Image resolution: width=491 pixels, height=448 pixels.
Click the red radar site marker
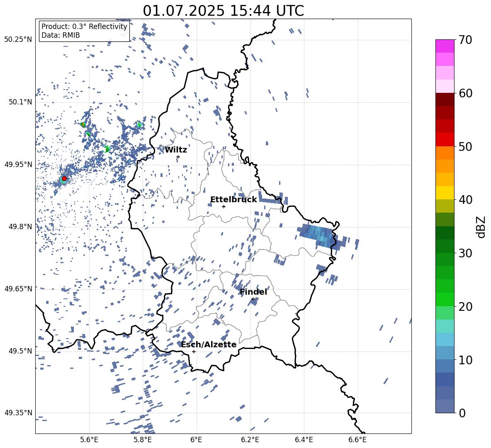[64, 179]
